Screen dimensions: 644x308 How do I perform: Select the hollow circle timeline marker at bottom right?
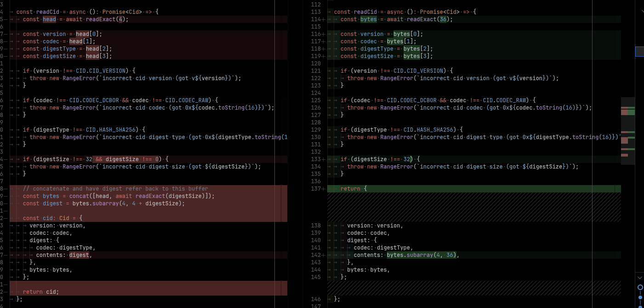coord(640,287)
